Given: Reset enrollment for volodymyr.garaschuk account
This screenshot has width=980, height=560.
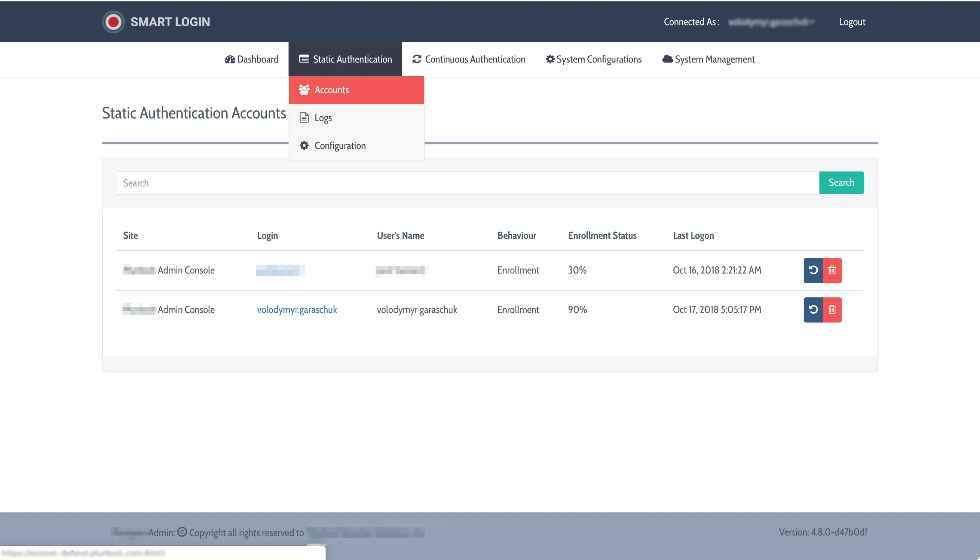Looking at the screenshot, I should pyautogui.click(x=813, y=310).
